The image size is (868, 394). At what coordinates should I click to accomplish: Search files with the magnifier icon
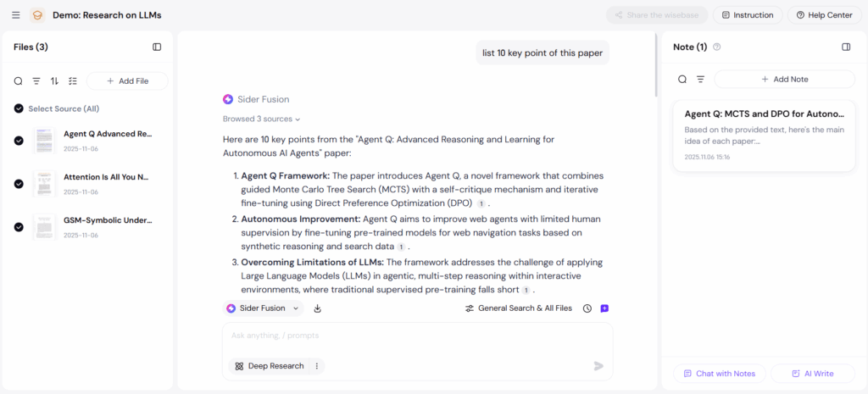coord(19,81)
